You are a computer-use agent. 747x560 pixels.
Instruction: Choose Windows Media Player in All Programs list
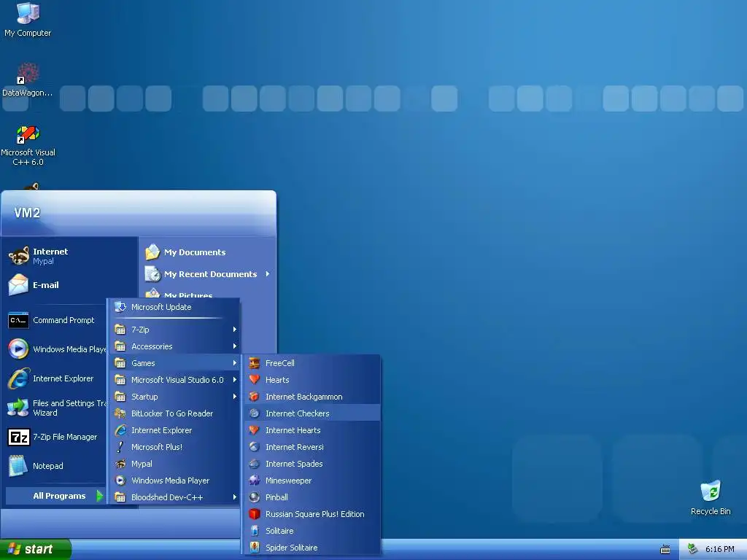pos(174,481)
